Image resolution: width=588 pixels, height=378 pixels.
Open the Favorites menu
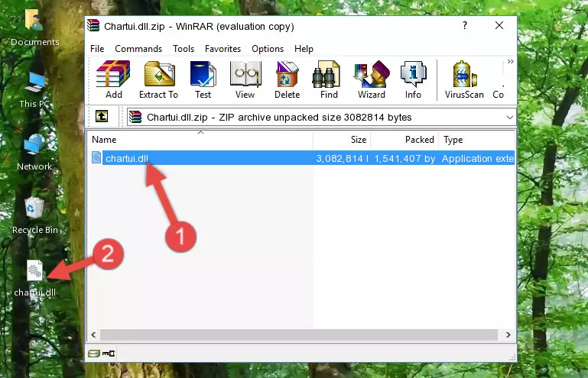coord(223,49)
